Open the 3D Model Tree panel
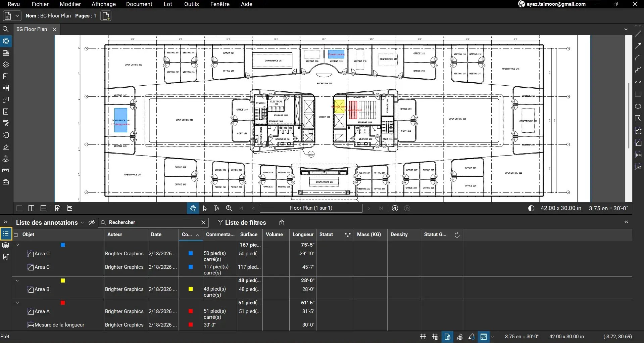The image size is (644, 343). (x=6, y=245)
